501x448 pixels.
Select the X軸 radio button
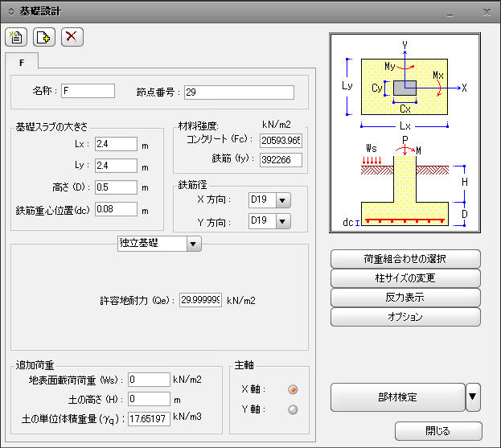(x=293, y=390)
